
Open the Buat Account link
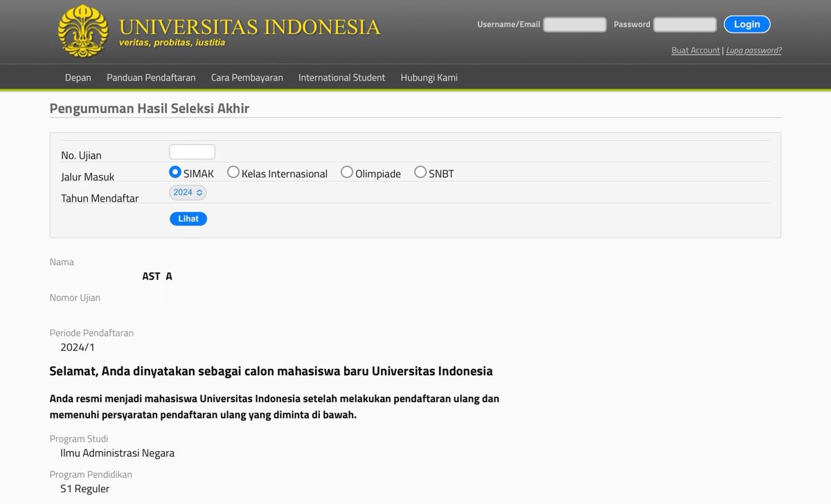click(x=695, y=51)
